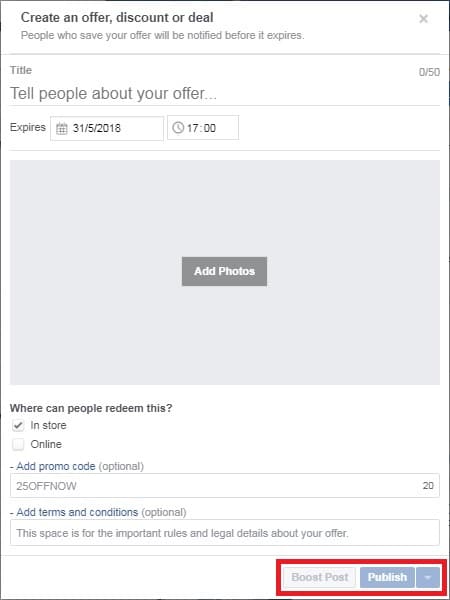Close the create offer dialog
Screen dimensions: 450x600
(423, 19)
